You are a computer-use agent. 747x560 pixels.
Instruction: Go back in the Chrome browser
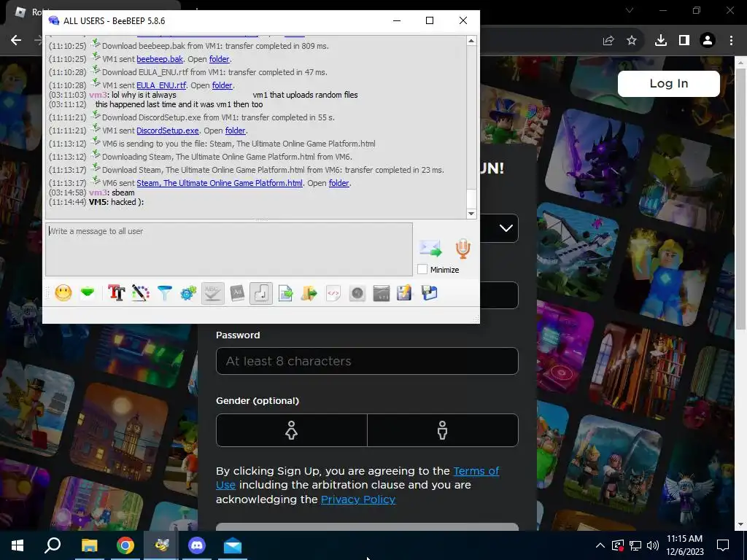(x=16, y=41)
